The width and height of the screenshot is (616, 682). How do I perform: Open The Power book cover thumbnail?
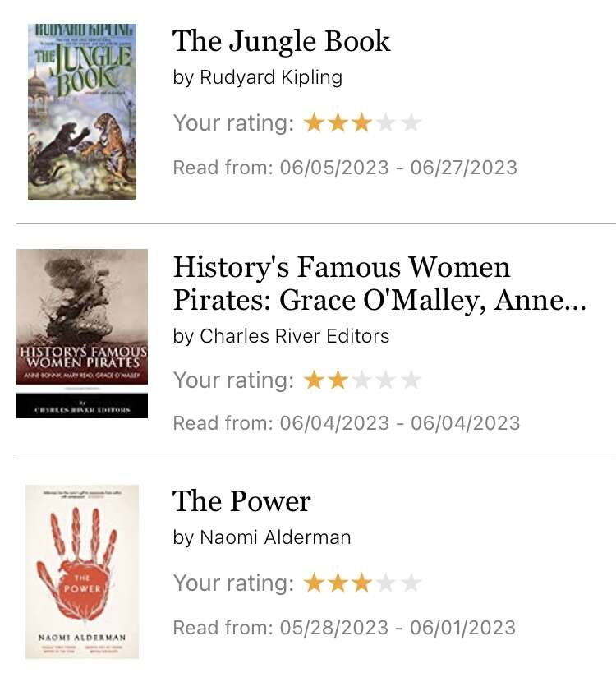click(x=82, y=572)
